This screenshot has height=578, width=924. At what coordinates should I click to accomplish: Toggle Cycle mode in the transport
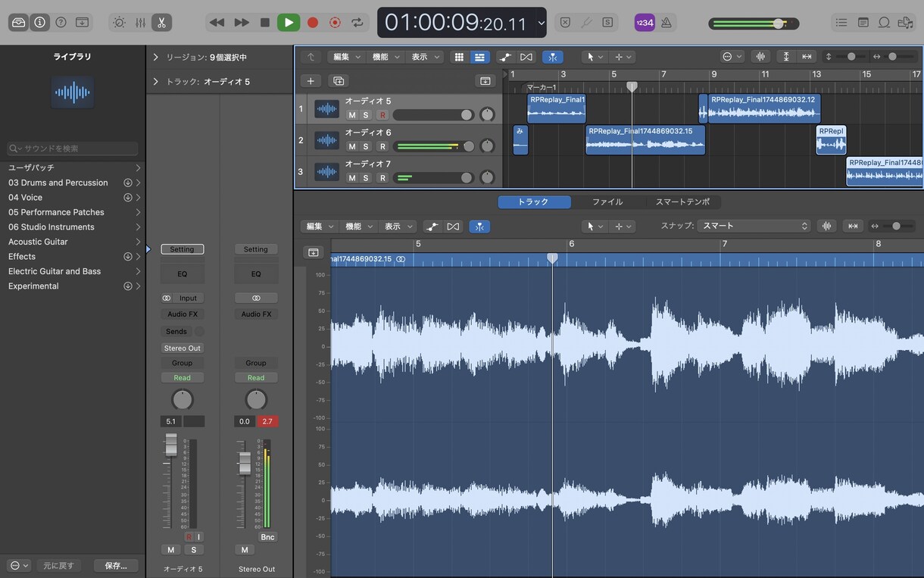click(x=357, y=22)
